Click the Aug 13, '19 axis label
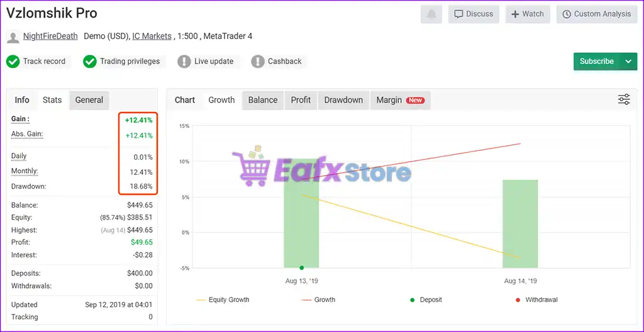The height and width of the screenshot is (332, 644). point(301,282)
